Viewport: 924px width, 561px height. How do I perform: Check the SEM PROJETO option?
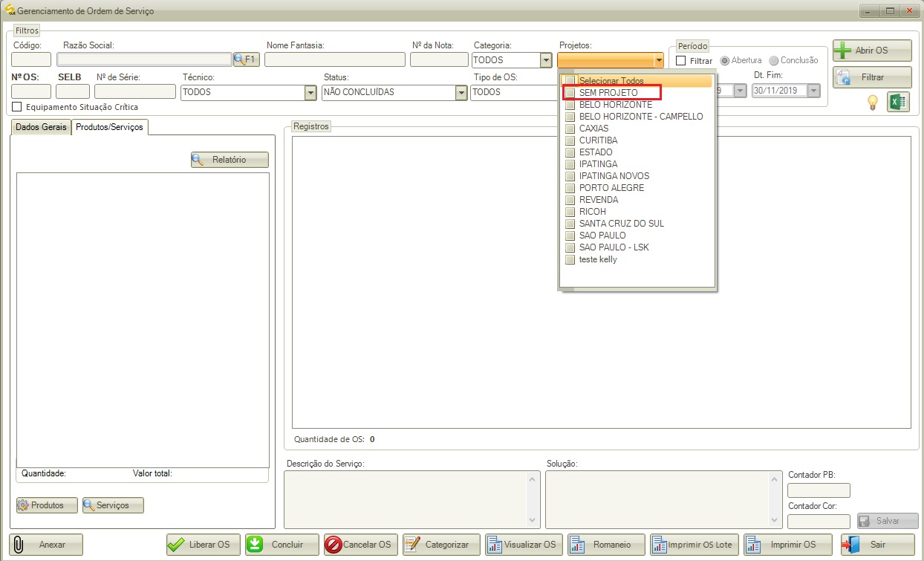(x=570, y=93)
